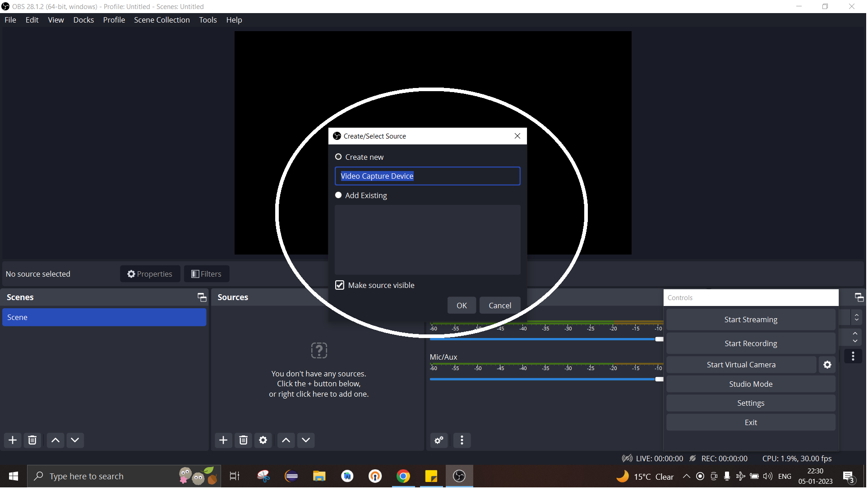Open the notification center icon
868x491 pixels.
click(850, 477)
